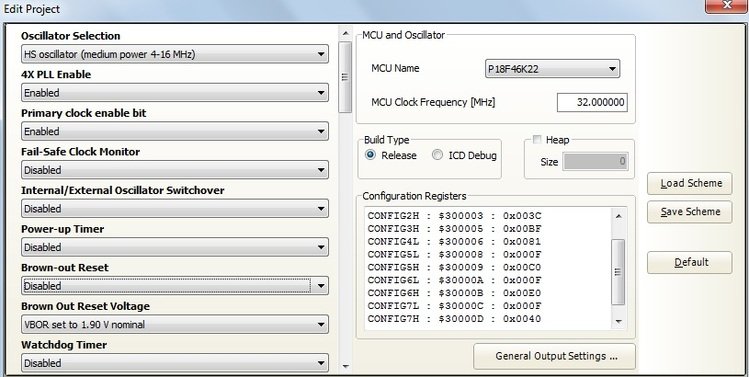Expand Internal/External Oscillator Switchover dropdown

[175, 209]
